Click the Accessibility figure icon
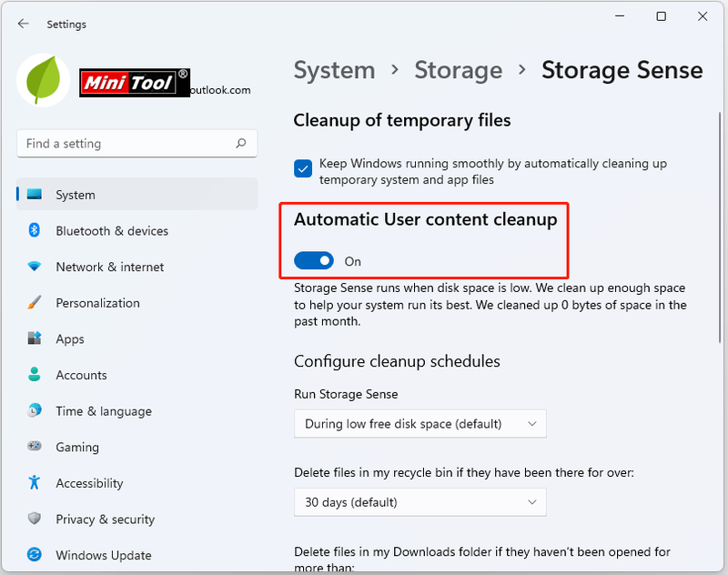 [x=35, y=482]
